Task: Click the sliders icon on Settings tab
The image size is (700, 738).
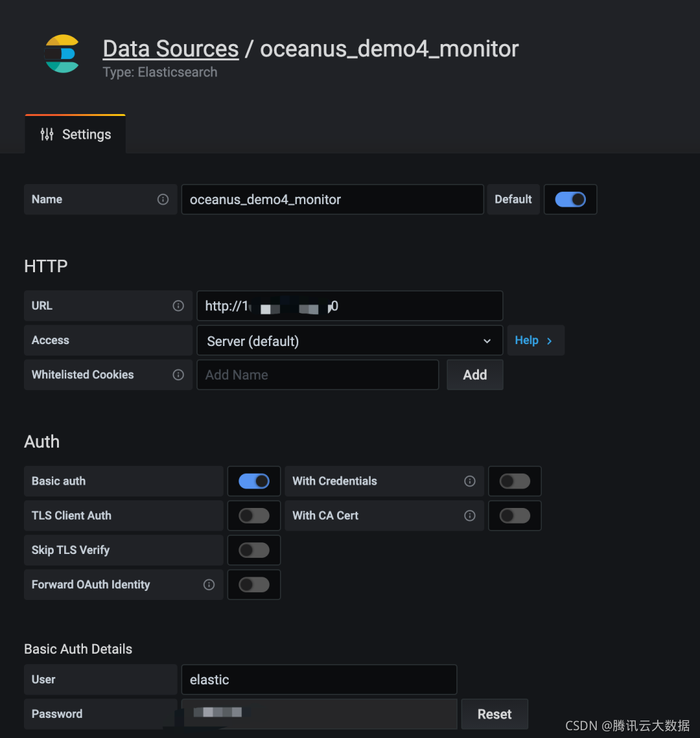Action: pos(47,135)
